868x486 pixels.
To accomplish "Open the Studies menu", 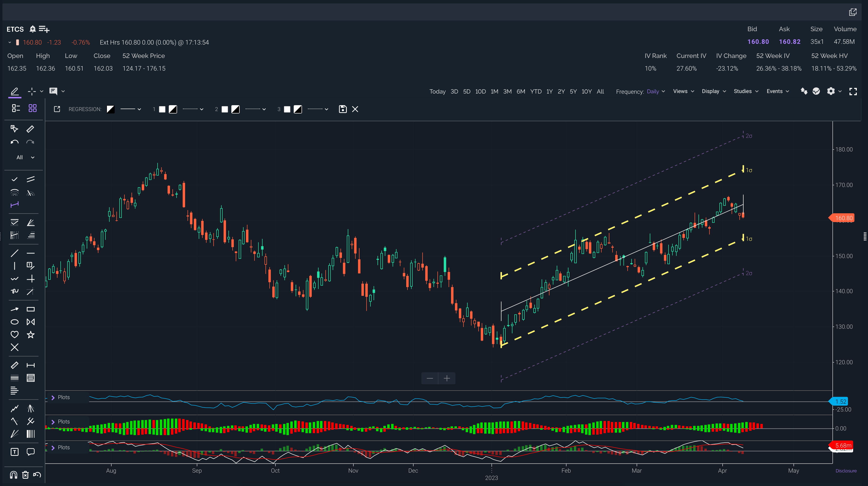I will point(746,91).
